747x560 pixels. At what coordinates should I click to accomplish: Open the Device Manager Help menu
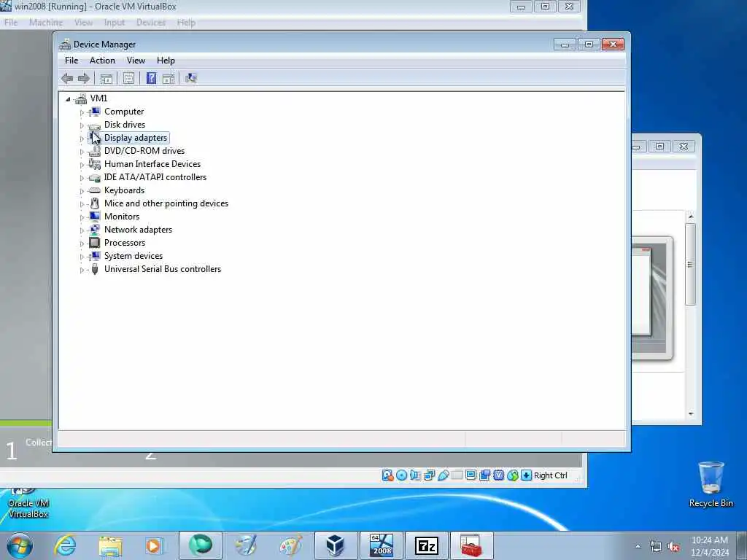[x=166, y=61]
